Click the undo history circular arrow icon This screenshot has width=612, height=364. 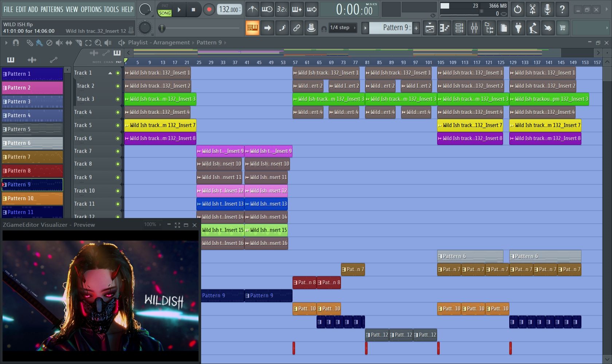(x=518, y=9)
